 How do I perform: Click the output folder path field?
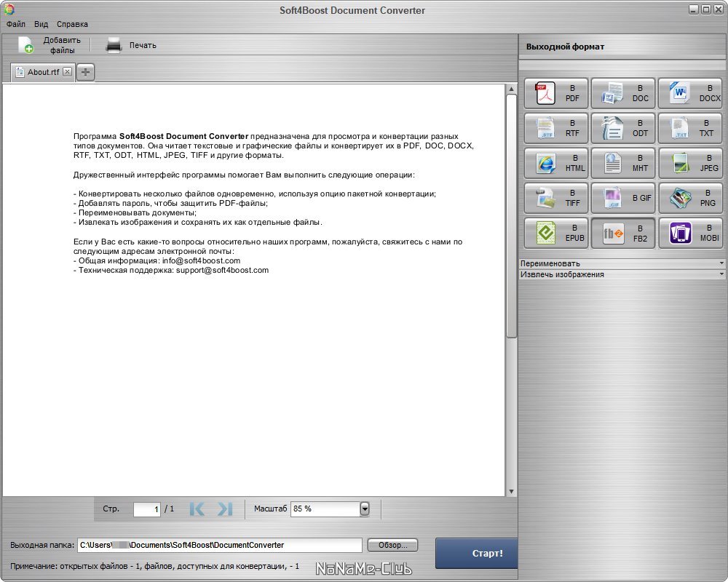click(x=218, y=545)
